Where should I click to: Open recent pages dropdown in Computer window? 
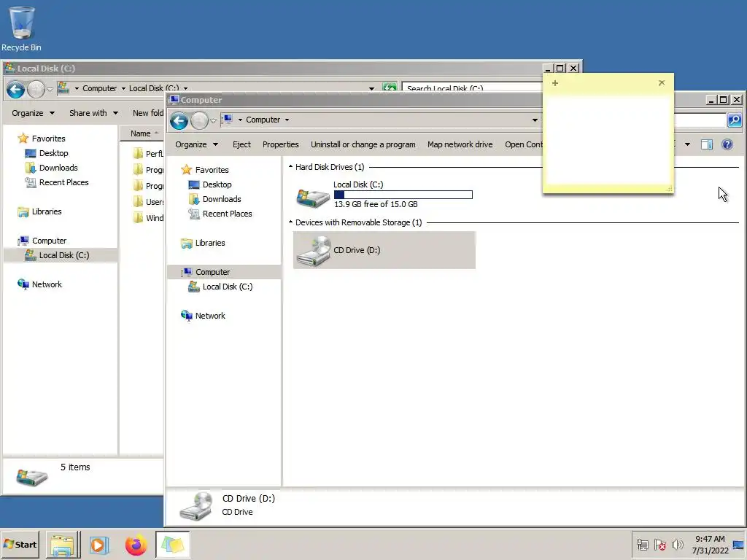214,121
